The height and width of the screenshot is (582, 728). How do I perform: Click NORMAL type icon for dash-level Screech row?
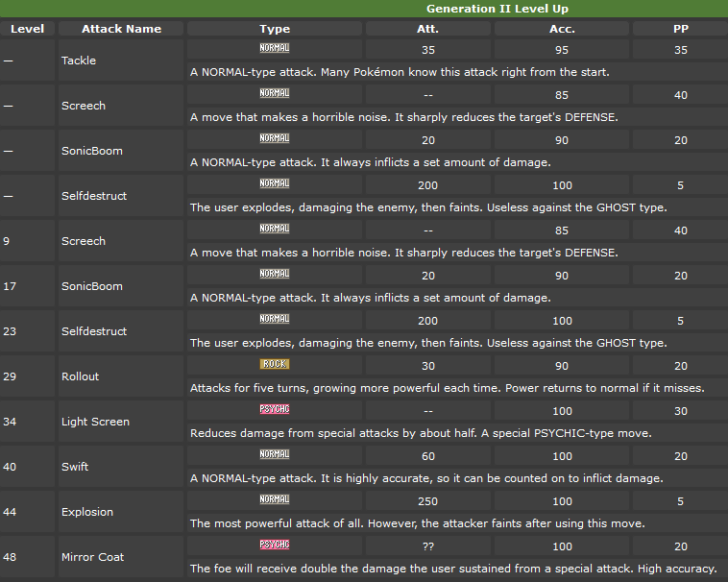pos(275,93)
